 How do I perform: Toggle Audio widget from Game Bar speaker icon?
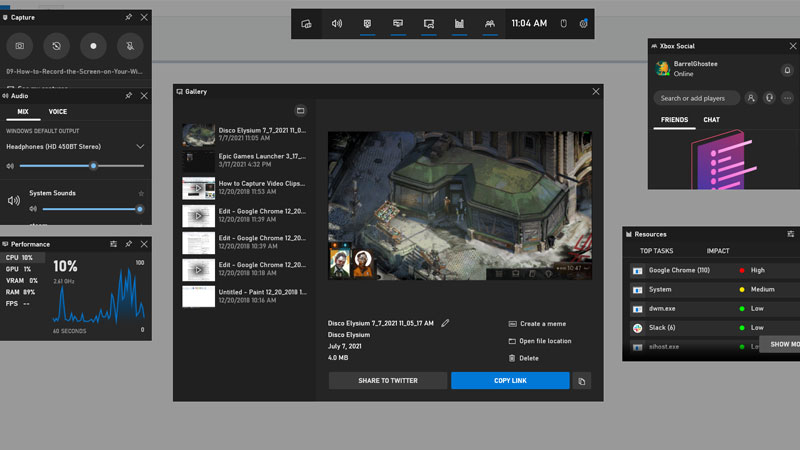[x=337, y=23]
